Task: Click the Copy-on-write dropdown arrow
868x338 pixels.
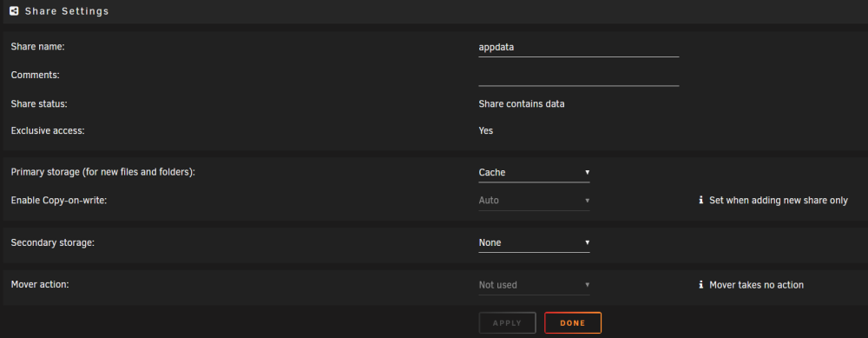Action: point(587,201)
